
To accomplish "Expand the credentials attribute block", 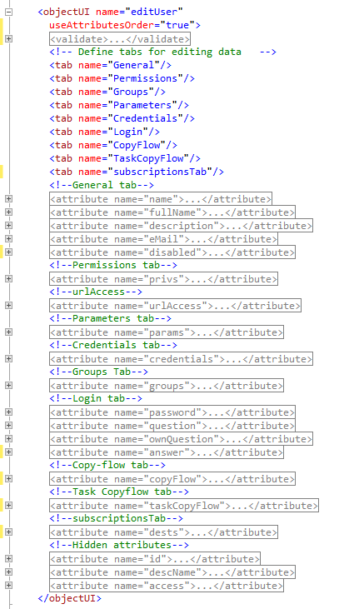I will [x=8, y=359].
